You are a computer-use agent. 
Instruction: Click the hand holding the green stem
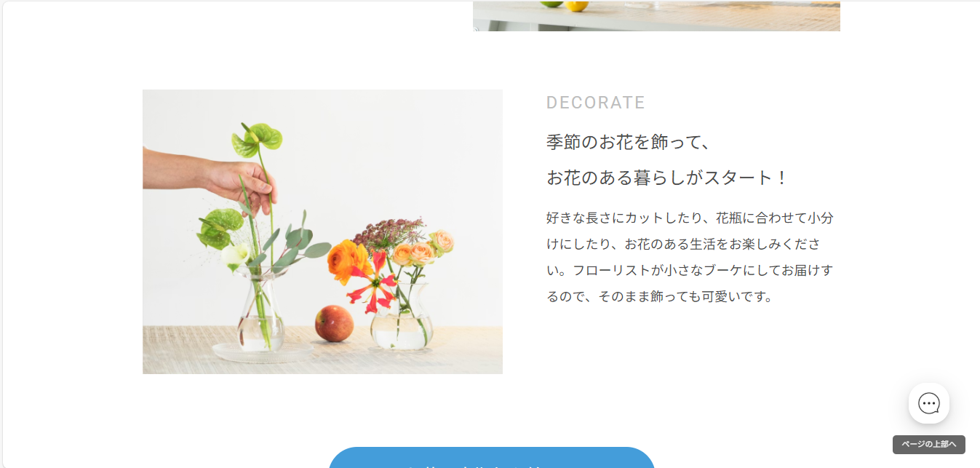(x=211, y=178)
